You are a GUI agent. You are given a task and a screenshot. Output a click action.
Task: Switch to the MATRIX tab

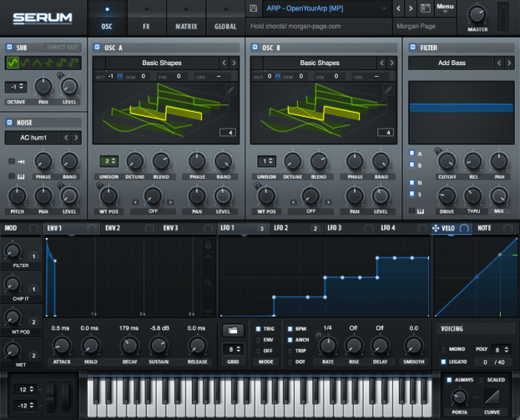coord(186,18)
